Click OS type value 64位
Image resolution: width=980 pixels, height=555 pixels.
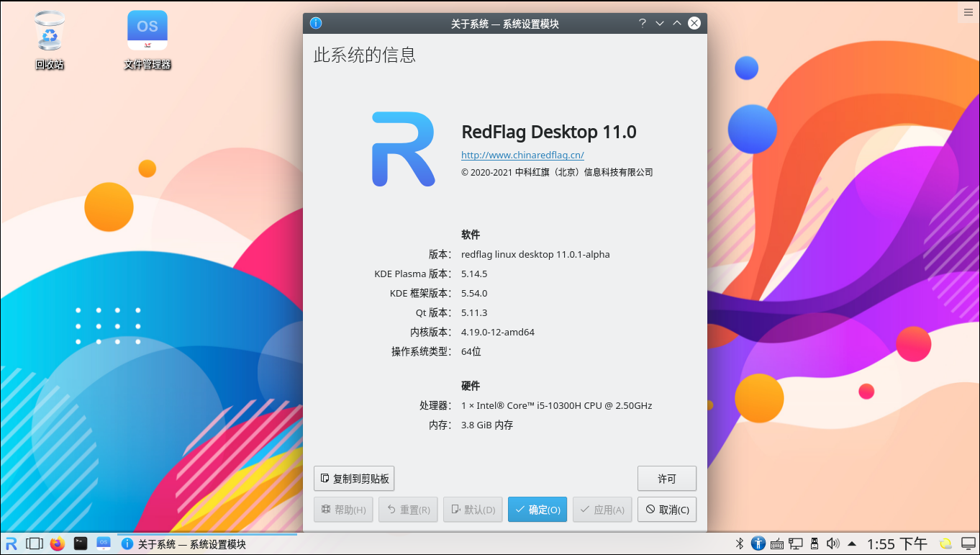(x=471, y=351)
